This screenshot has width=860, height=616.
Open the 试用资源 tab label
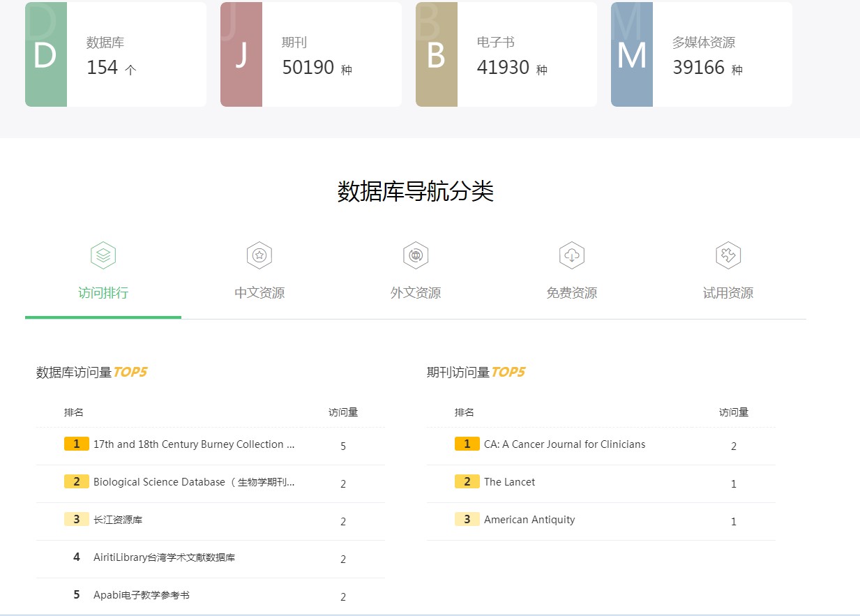coord(728,293)
